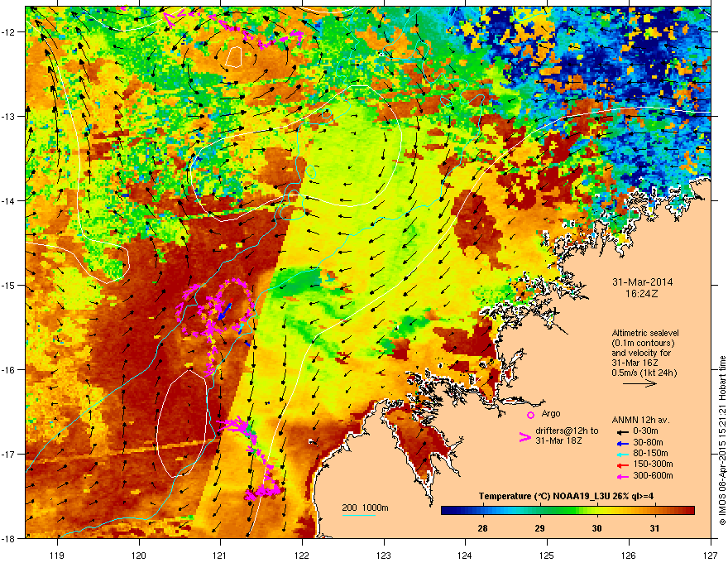Click the 31-Mar-2014 date label

click(x=643, y=282)
